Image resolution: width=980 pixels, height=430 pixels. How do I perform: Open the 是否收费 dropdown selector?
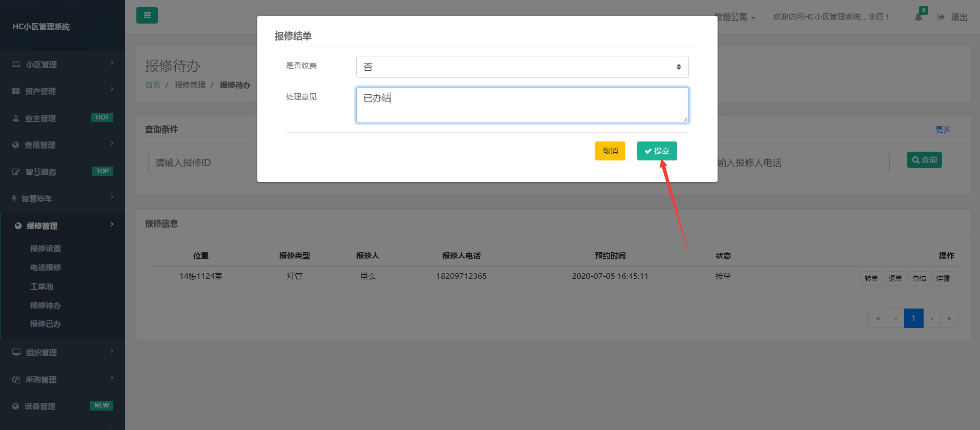522,67
